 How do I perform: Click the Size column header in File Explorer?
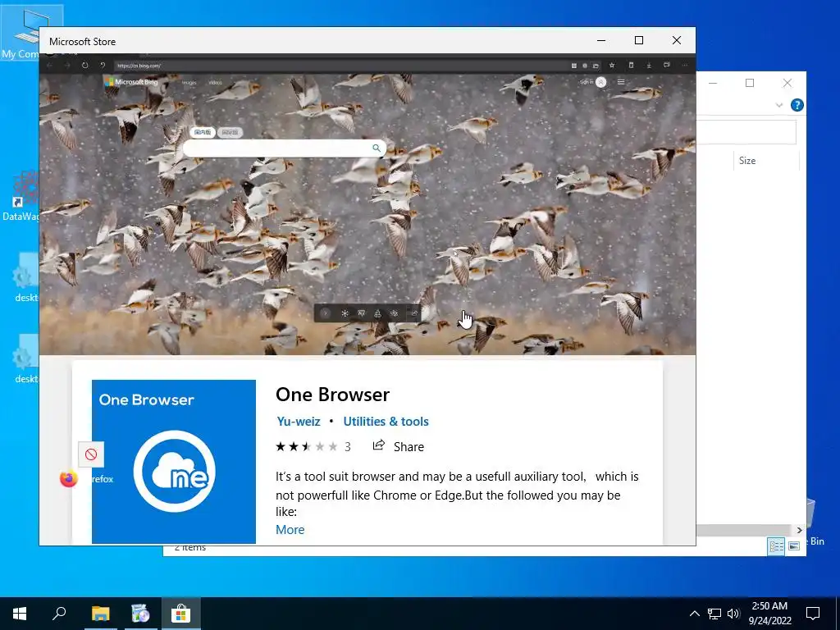[766, 161]
